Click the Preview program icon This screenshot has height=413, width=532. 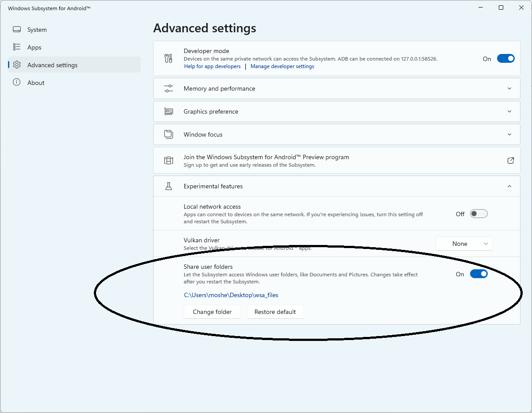(x=168, y=161)
